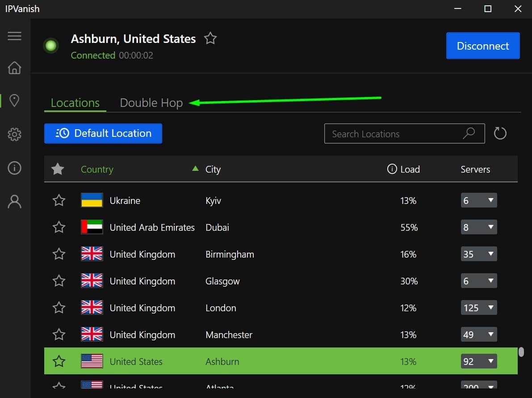The image size is (532, 398).
Task: Click the Disconnect button
Action: (x=483, y=46)
